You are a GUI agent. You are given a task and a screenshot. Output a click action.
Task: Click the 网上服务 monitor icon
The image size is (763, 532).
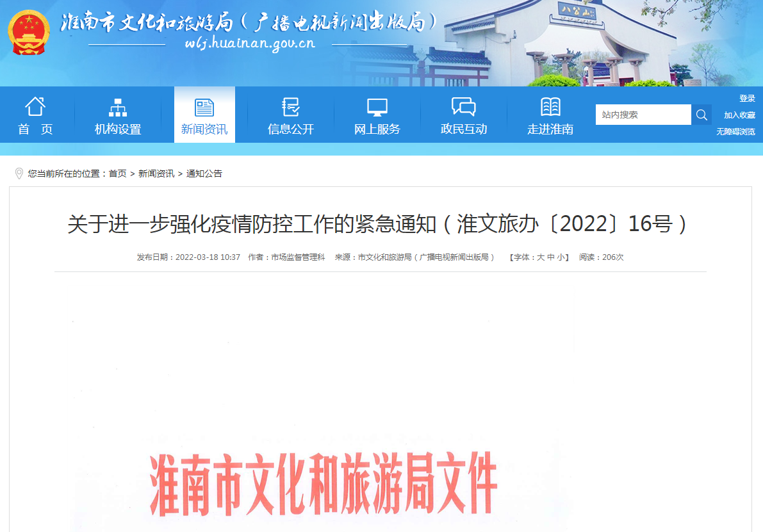[376, 106]
